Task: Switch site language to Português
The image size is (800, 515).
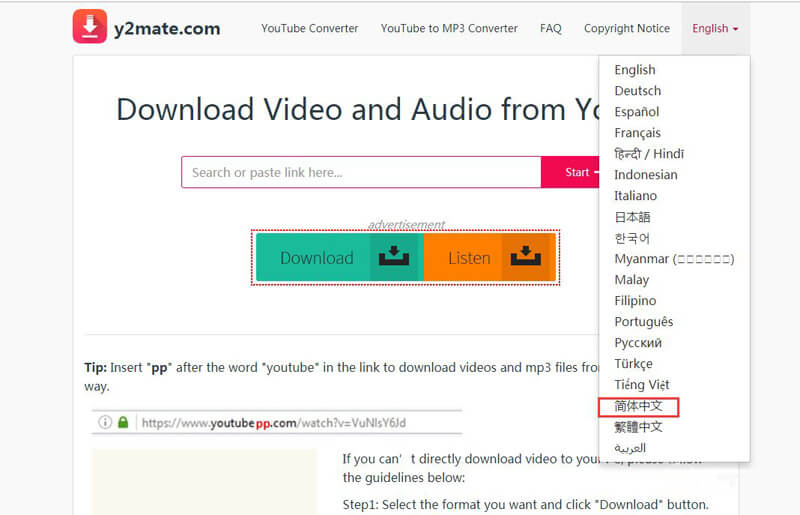Action: pos(643,322)
